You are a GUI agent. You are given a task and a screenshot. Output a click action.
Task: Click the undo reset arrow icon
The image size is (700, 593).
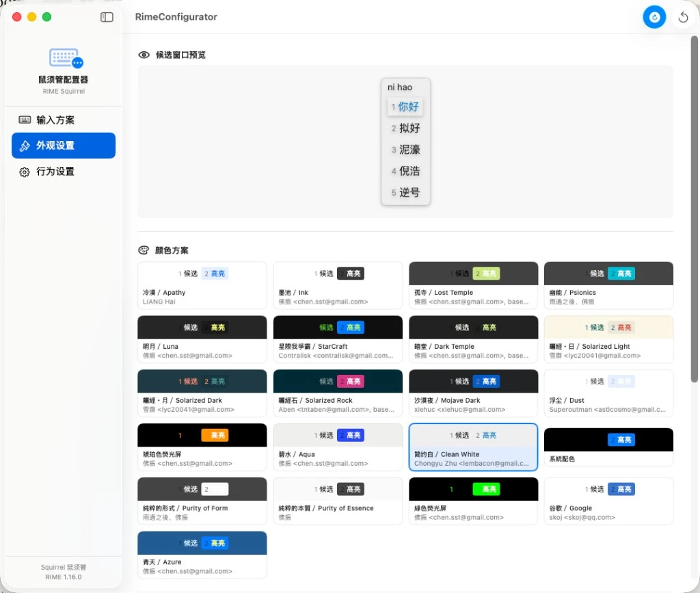tap(683, 17)
